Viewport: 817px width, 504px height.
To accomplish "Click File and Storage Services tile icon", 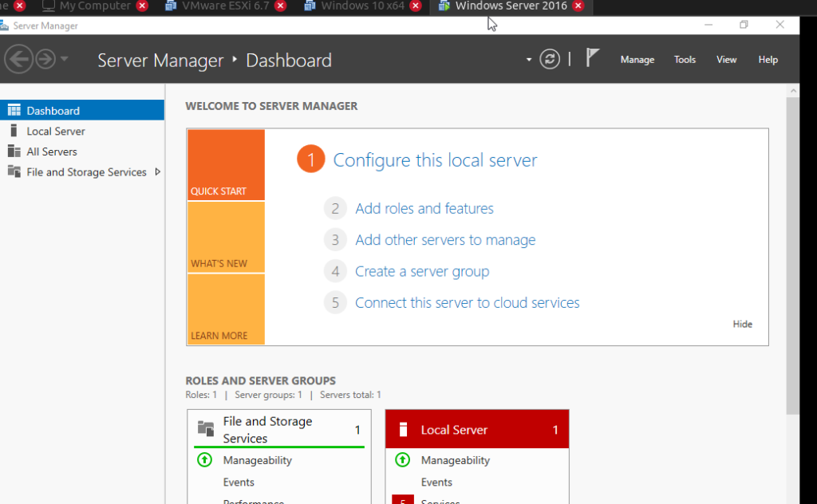I will [x=206, y=428].
